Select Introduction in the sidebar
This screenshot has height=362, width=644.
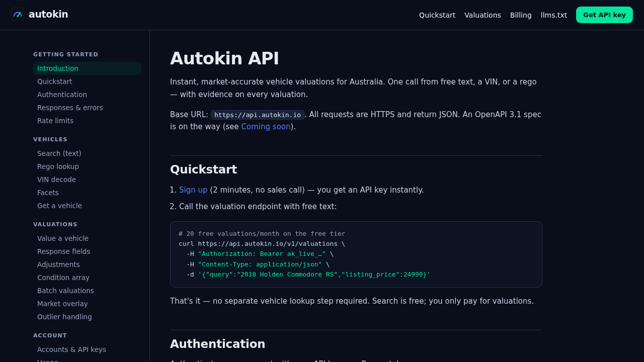87,68
